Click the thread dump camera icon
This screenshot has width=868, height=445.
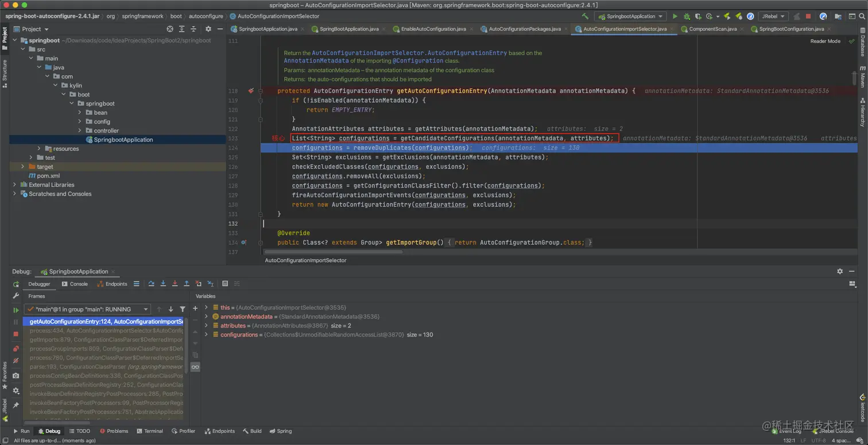[16, 376]
